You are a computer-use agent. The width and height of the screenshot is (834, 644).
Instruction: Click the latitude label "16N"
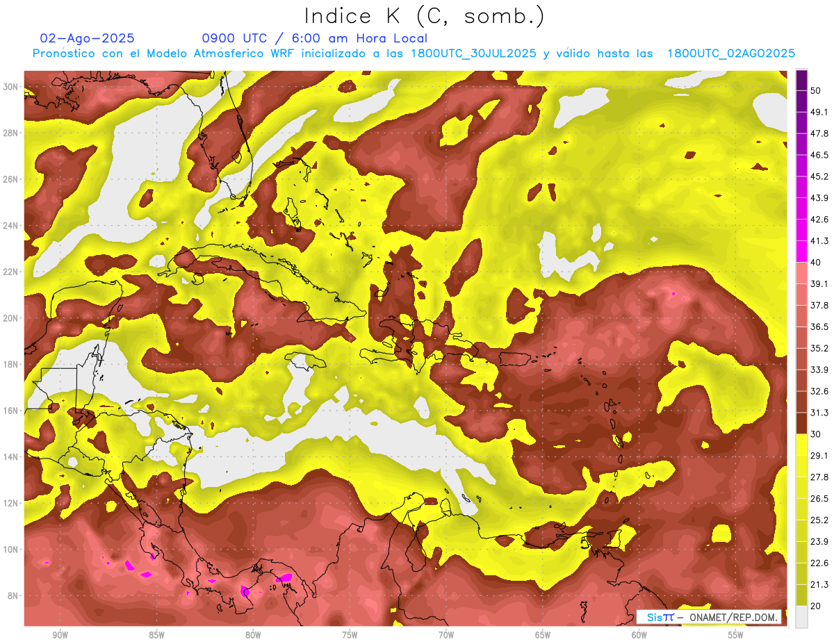[10, 411]
